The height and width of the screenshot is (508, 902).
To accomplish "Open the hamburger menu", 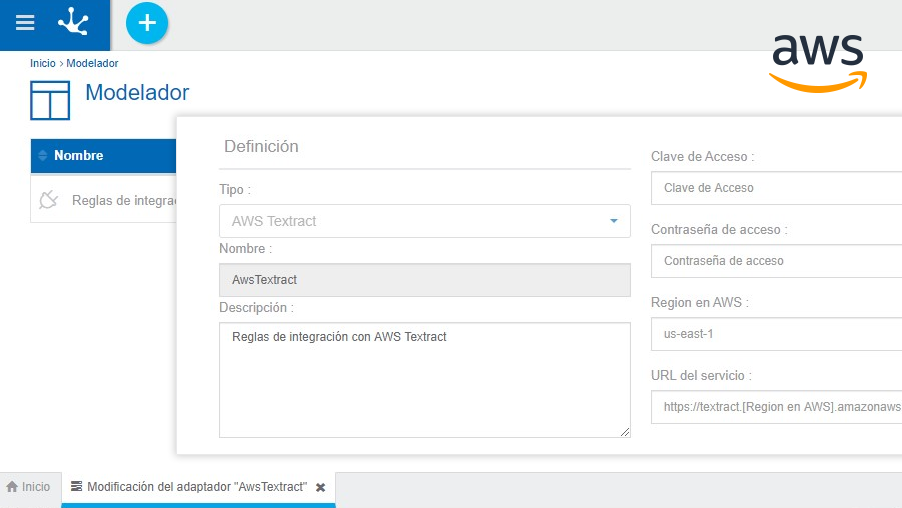I will tap(25, 22).
